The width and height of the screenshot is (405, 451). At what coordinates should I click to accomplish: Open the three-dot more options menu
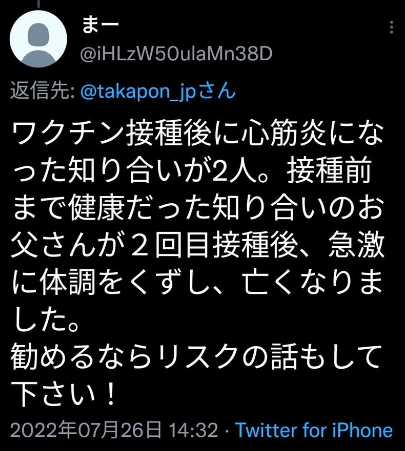[x=392, y=27]
